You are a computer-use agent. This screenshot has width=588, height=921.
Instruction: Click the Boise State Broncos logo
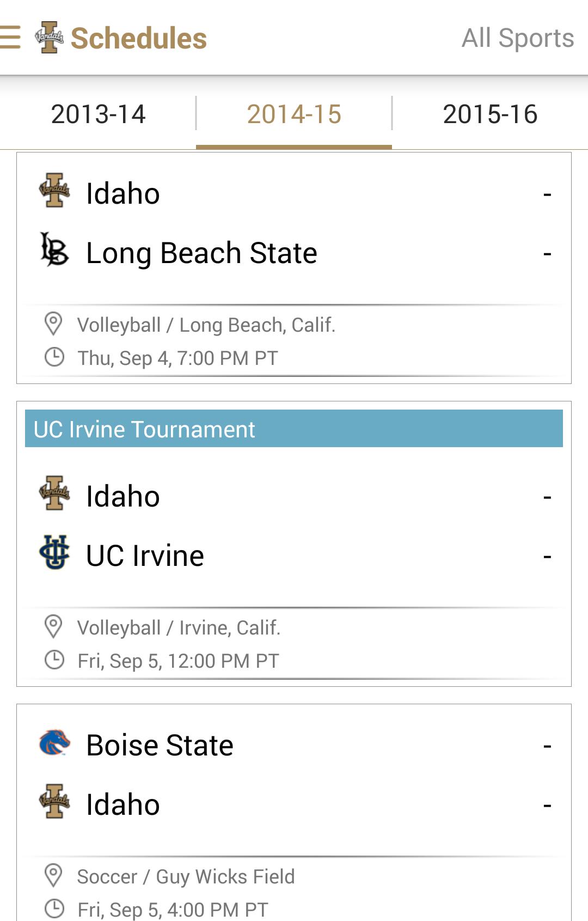point(54,743)
